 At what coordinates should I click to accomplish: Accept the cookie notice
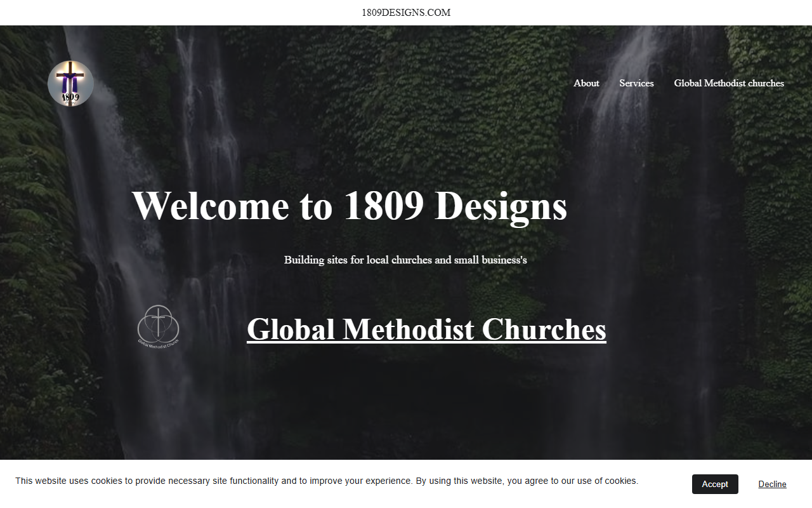click(715, 484)
